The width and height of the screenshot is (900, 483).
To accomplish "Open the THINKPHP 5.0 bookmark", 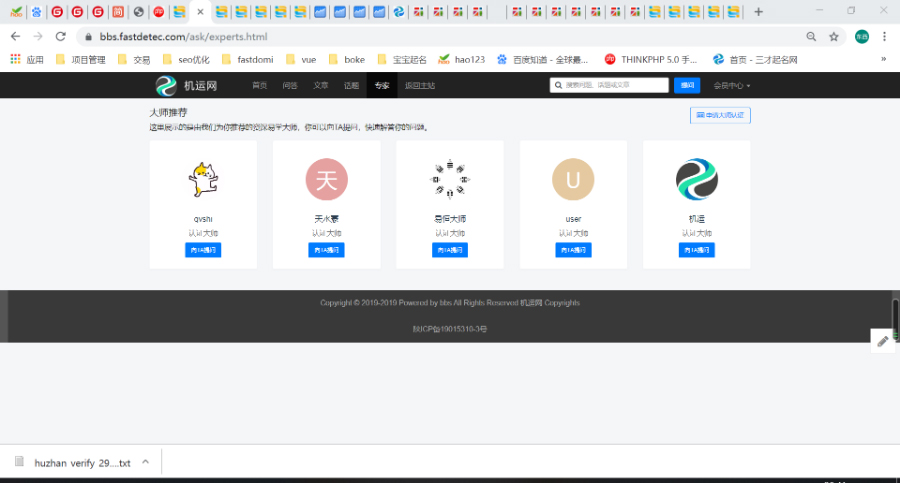I will click(x=651, y=59).
